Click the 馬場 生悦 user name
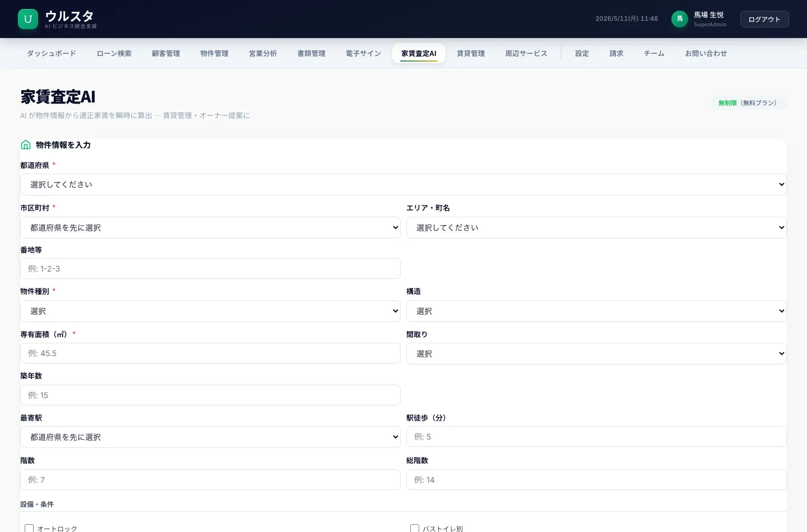Image resolution: width=807 pixels, height=532 pixels. (x=709, y=15)
